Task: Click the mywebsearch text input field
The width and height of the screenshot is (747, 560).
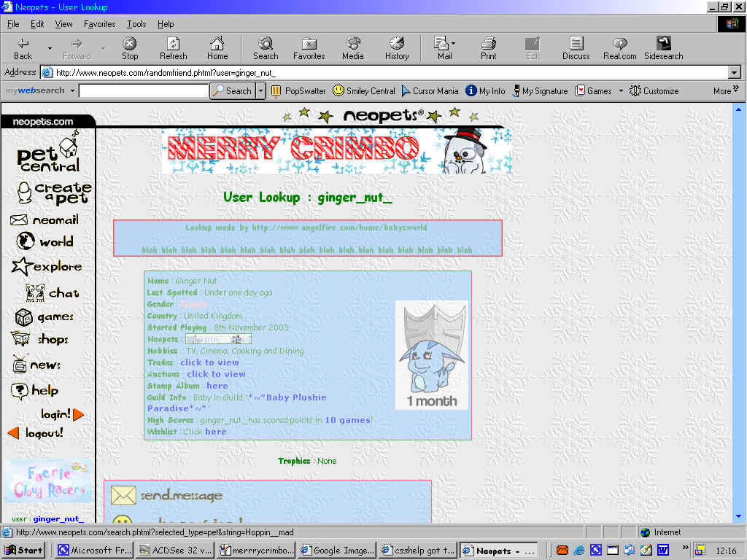Action: tap(143, 91)
